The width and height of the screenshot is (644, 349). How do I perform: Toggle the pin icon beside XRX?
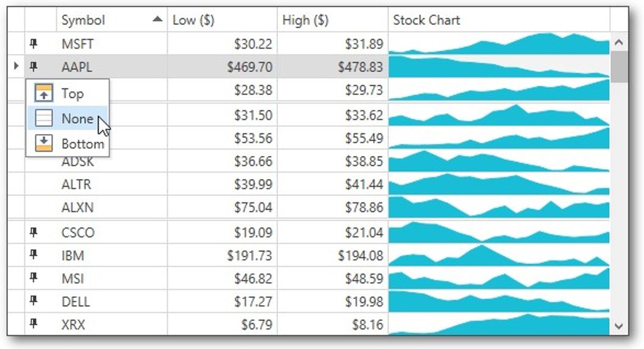(x=34, y=325)
